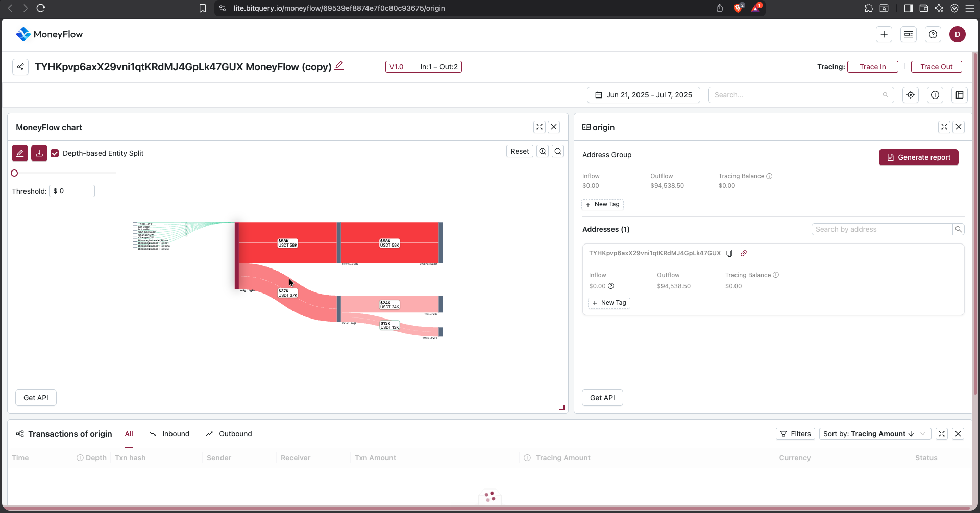Center chart with the target locate icon
This screenshot has height=513, width=980.
[x=911, y=95]
